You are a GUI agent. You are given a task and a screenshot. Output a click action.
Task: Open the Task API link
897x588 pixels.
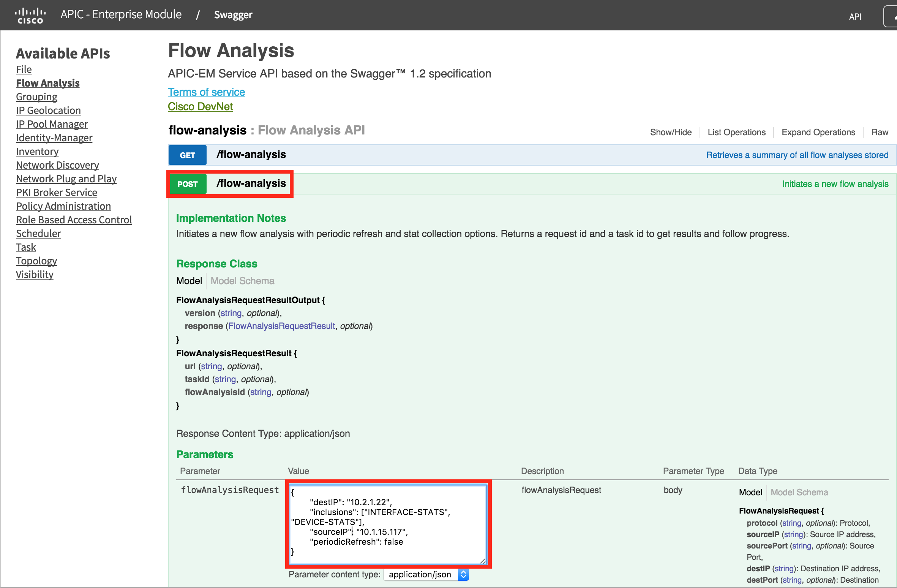coord(26,247)
